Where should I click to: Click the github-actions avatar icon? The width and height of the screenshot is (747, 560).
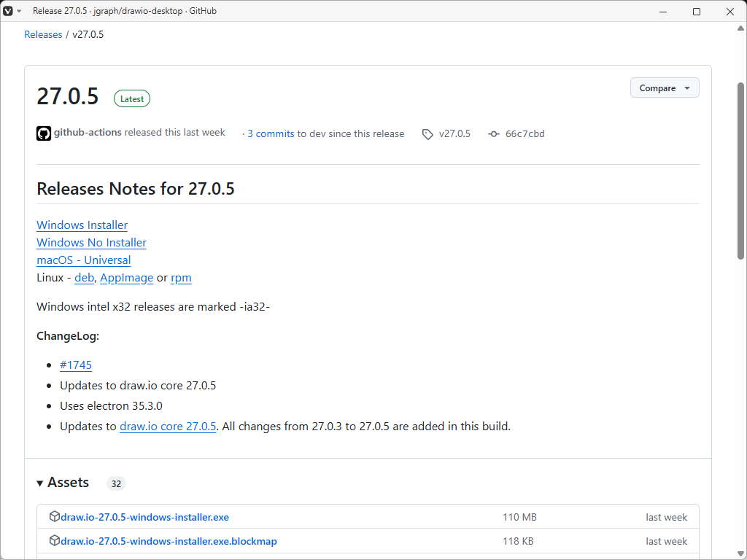[x=44, y=133]
